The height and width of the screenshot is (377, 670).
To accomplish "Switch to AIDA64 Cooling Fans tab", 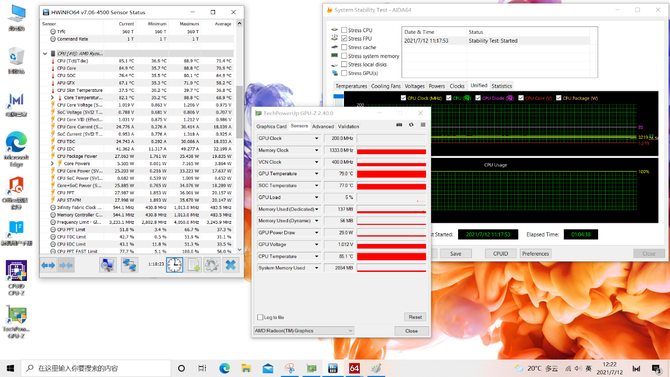I will pos(385,86).
